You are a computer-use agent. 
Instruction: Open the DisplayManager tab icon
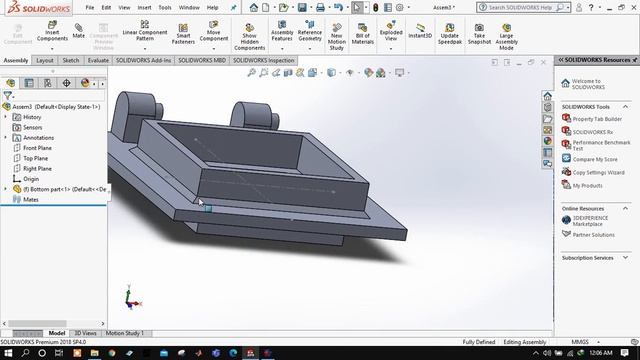[x=85, y=83]
